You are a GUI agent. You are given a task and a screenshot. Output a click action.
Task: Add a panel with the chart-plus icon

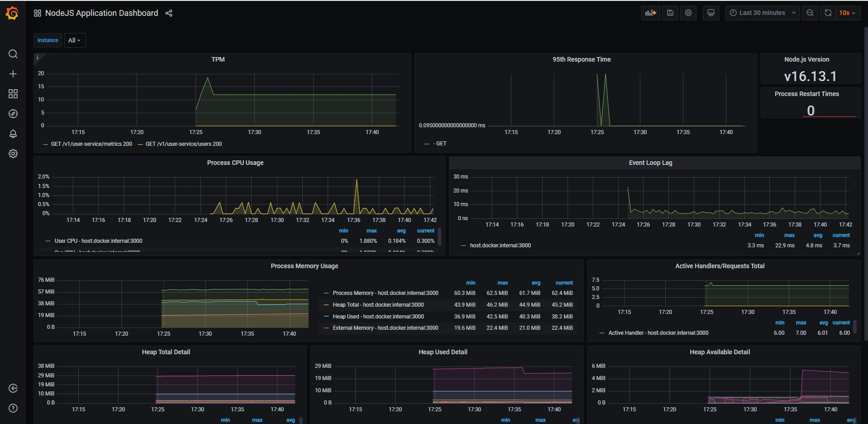click(x=650, y=13)
